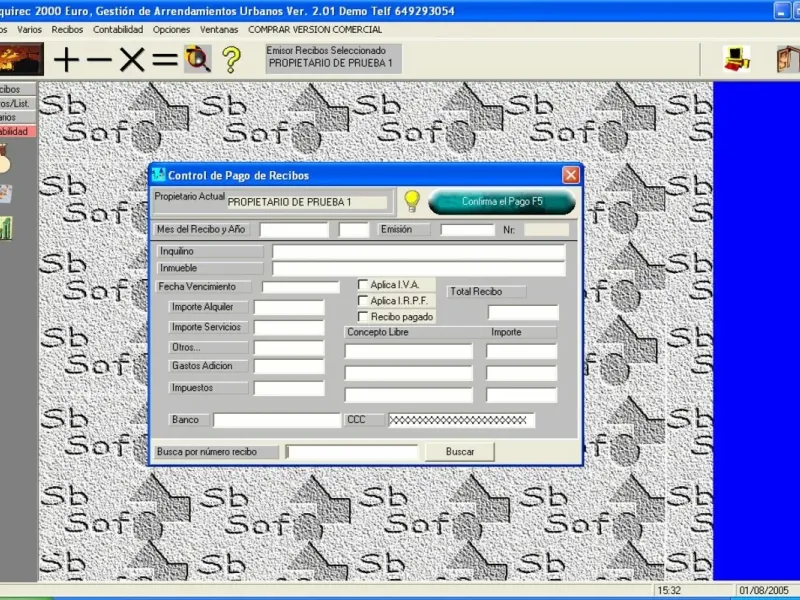This screenshot has height=600, width=800.
Task: Minimize the main application window
Action: [782, 10]
